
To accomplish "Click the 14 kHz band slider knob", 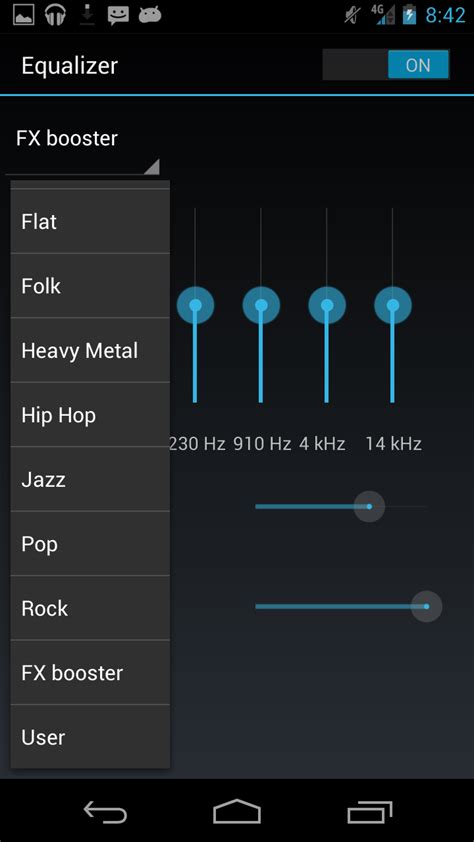I will click(393, 305).
